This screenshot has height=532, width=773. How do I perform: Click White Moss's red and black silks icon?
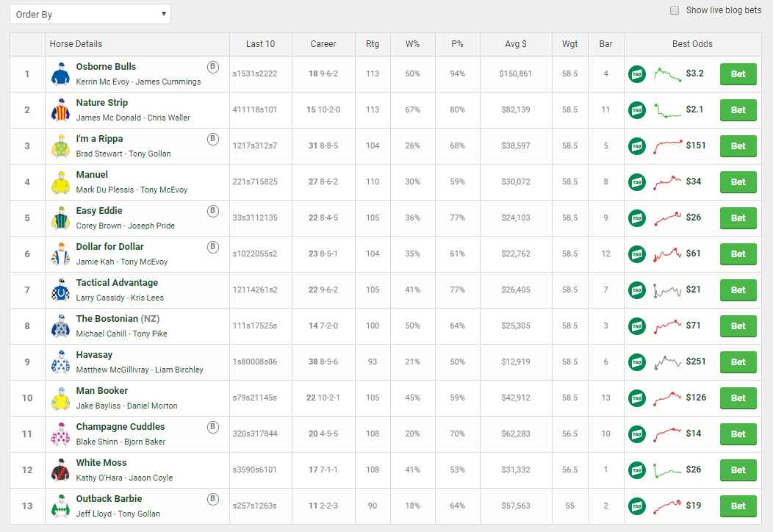coord(60,470)
